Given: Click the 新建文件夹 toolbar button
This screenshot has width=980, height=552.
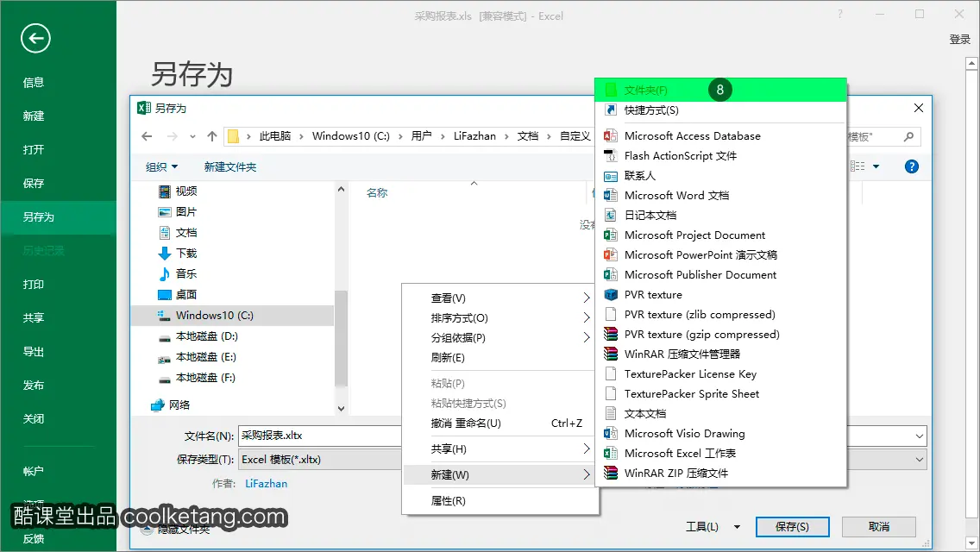Looking at the screenshot, I should [x=230, y=167].
